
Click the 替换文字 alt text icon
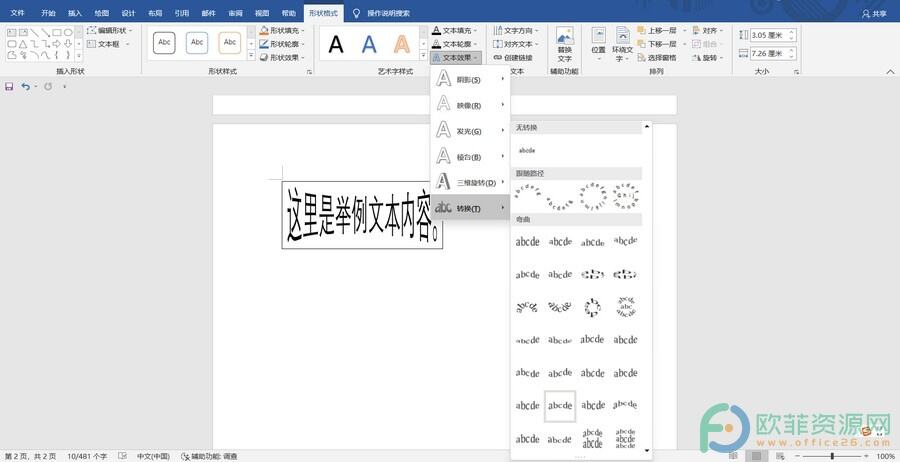(x=565, y=46)
